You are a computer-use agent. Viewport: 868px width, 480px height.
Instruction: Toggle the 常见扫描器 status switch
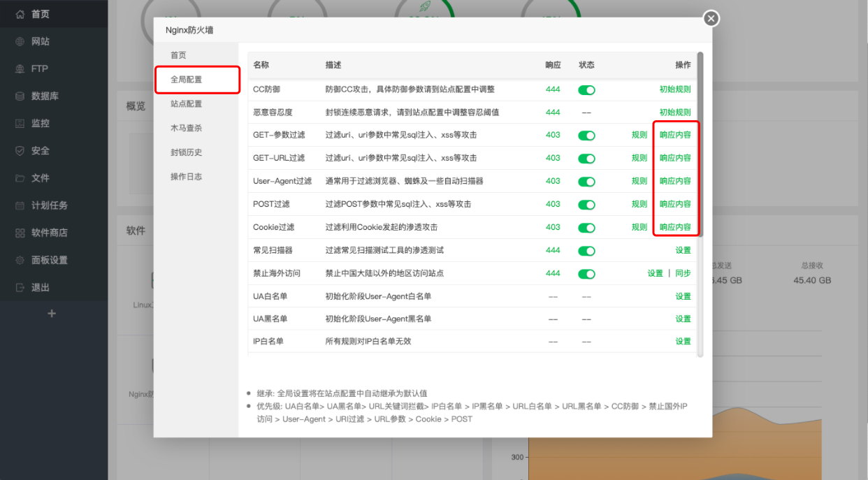click(x=586, y=251)
